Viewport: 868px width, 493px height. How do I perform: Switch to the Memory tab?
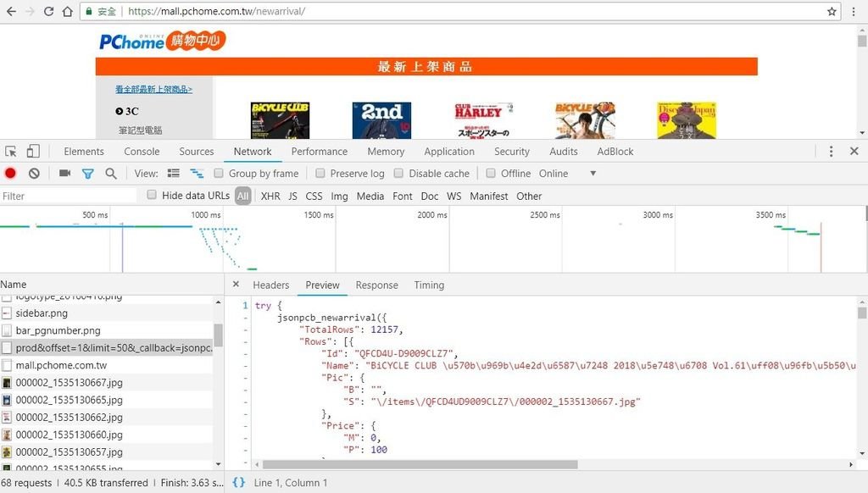(x=386, y=152)
